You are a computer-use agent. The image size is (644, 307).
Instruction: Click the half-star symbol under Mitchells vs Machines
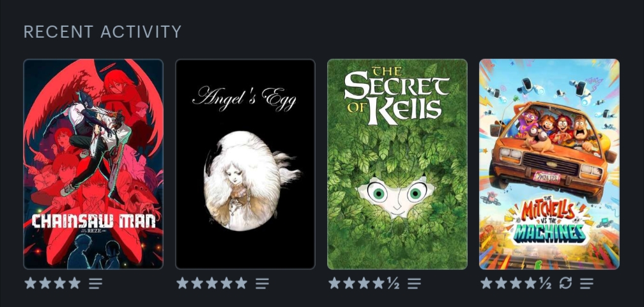545,283
